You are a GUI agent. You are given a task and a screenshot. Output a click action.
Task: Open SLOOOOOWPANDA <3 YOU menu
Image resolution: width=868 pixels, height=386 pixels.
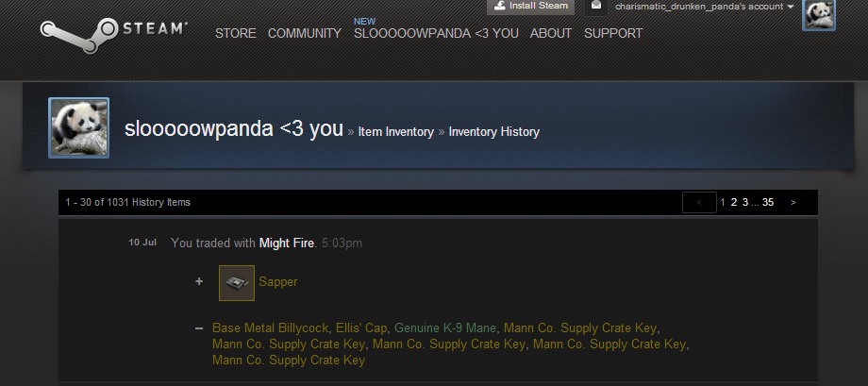[x=436, y=34]
